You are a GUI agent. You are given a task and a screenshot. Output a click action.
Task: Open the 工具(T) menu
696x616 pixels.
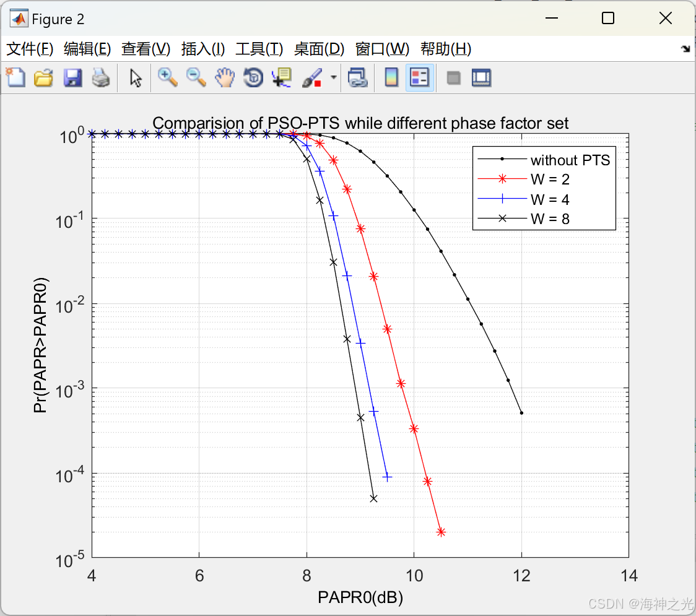click(259, 49)
